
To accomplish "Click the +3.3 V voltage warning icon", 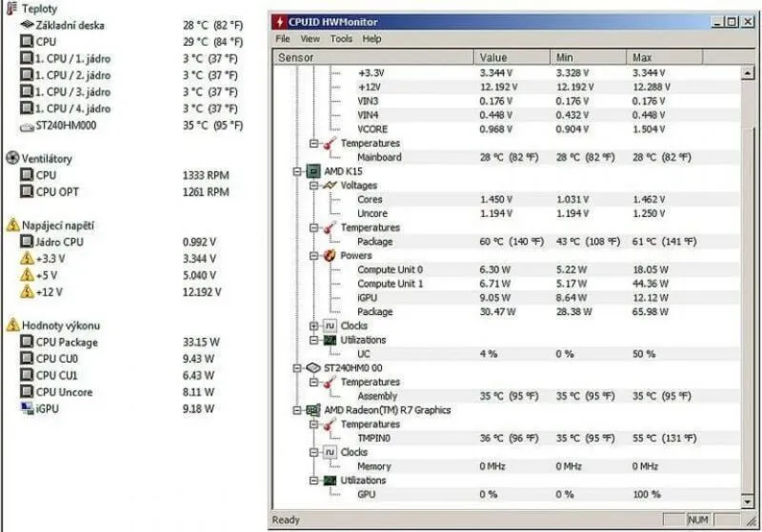I will tap(28, 258).
